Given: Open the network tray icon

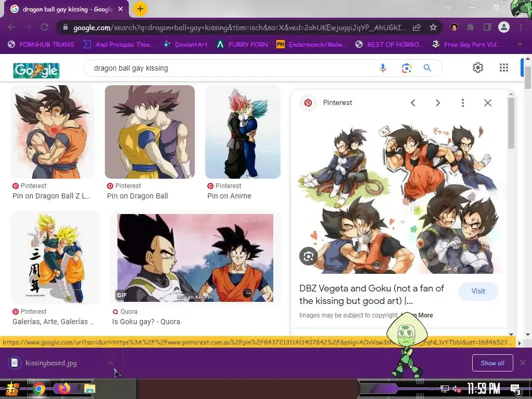Looking at the screenshot, I should tap(445, 389).
